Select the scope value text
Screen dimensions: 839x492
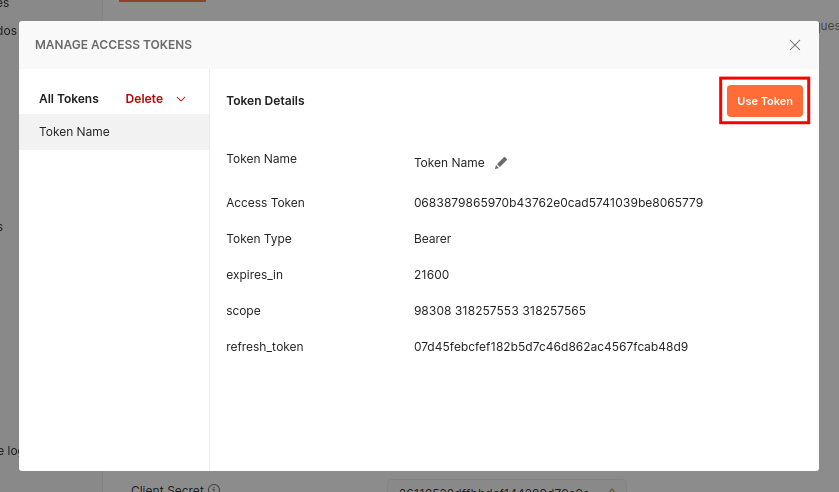tap(499, 311)
